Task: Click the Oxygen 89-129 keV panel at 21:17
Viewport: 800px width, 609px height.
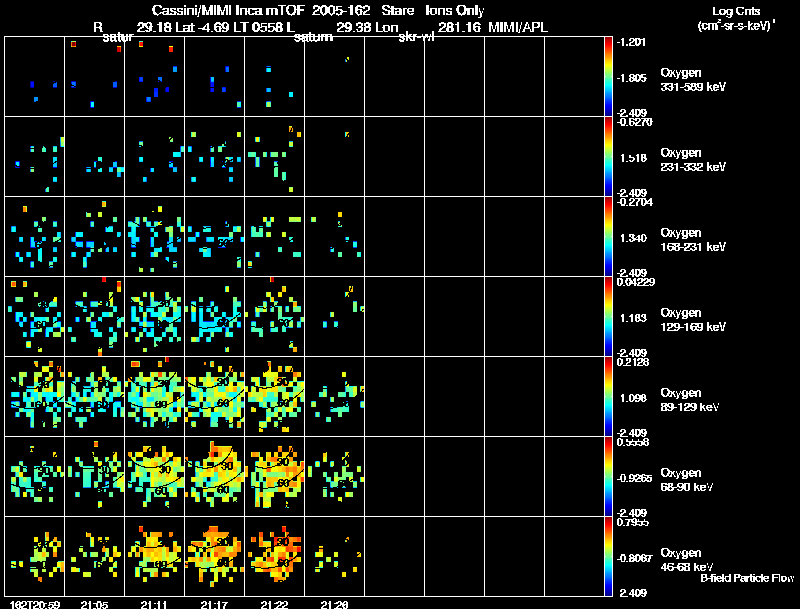Action: tap(215, 396)
